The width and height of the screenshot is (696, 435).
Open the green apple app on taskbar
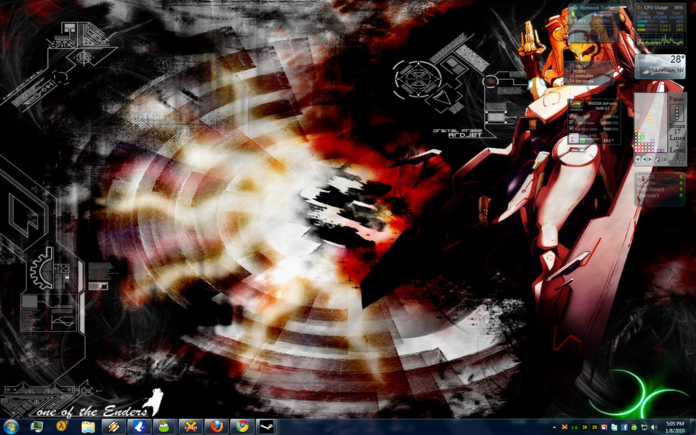coord(164,427)
